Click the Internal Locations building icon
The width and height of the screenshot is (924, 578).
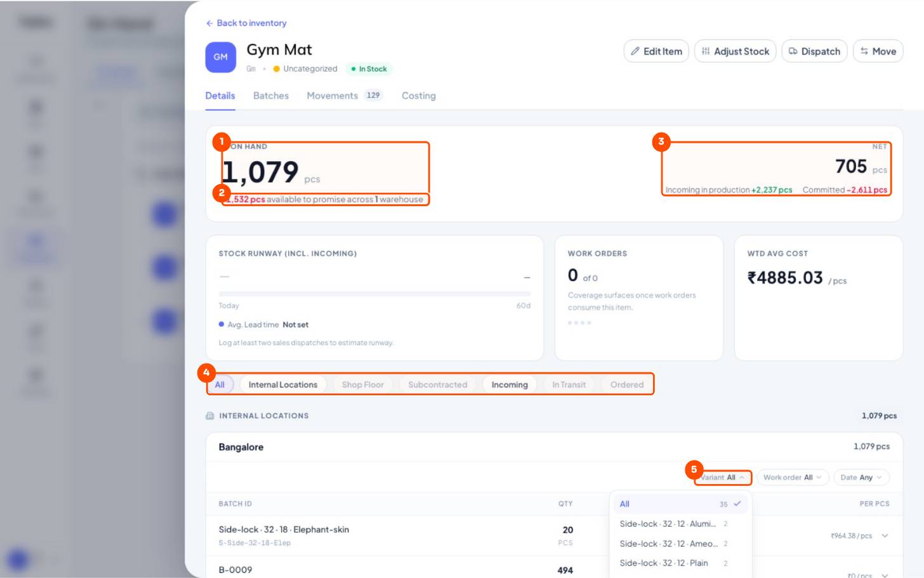210,416
